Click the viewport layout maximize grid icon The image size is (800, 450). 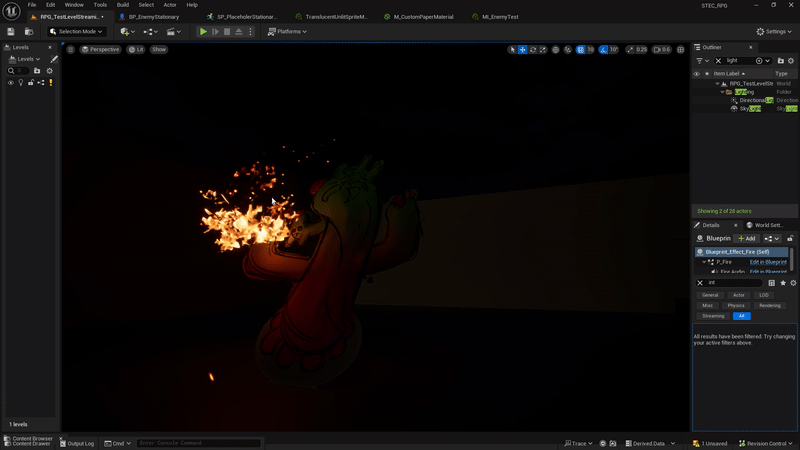coord(681,49)
